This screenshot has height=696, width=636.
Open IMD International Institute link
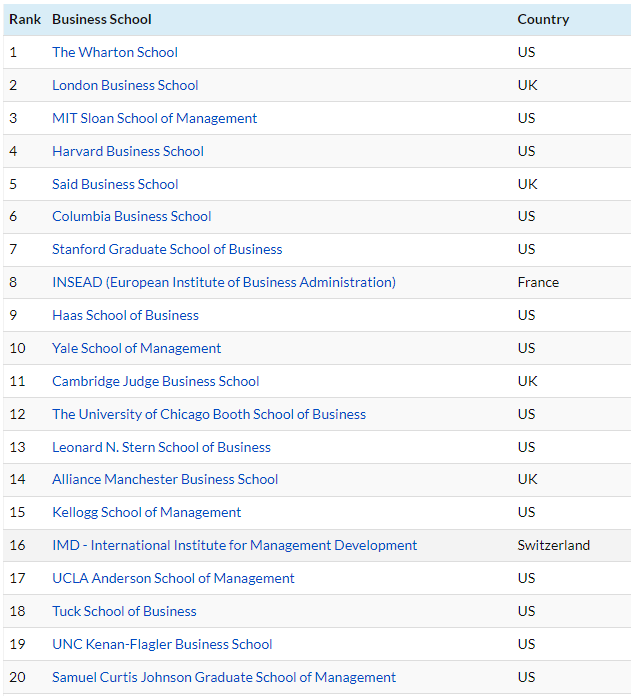point(235,545)
